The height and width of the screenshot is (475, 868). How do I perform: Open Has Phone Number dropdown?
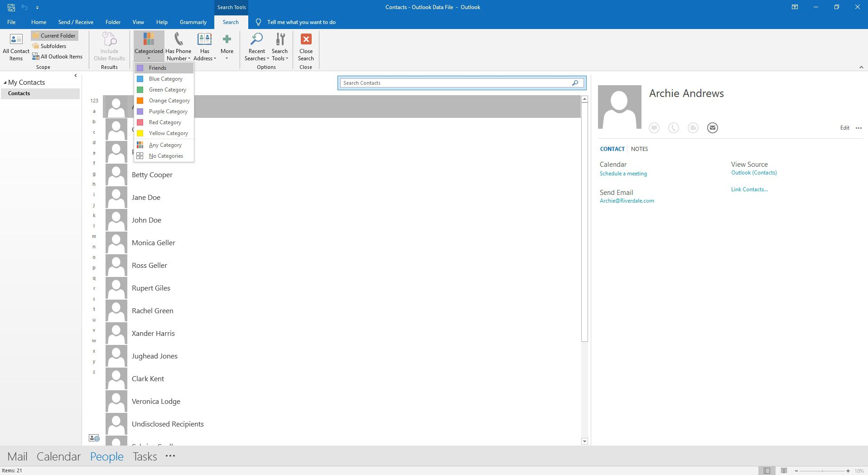[178, 47]
